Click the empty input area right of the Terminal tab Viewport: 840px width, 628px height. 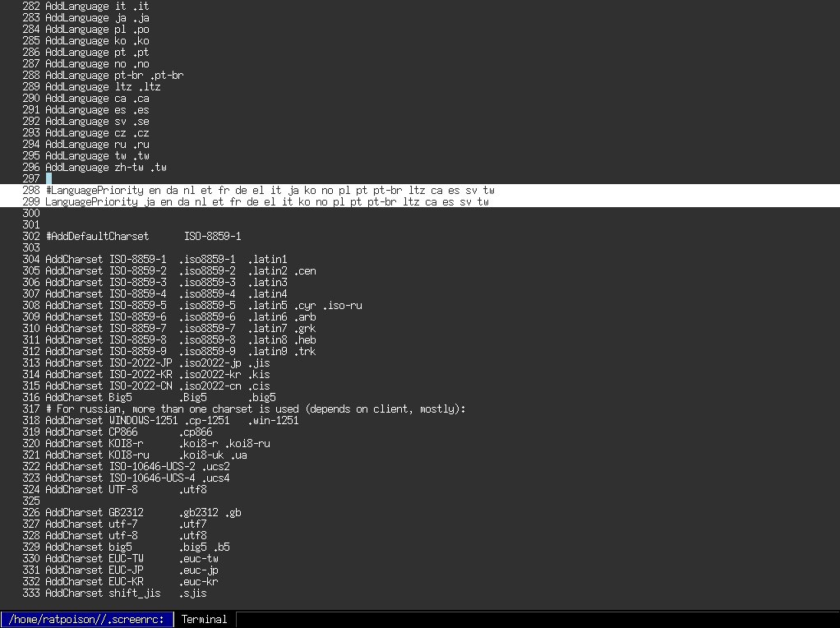click(x=534, y=619)
